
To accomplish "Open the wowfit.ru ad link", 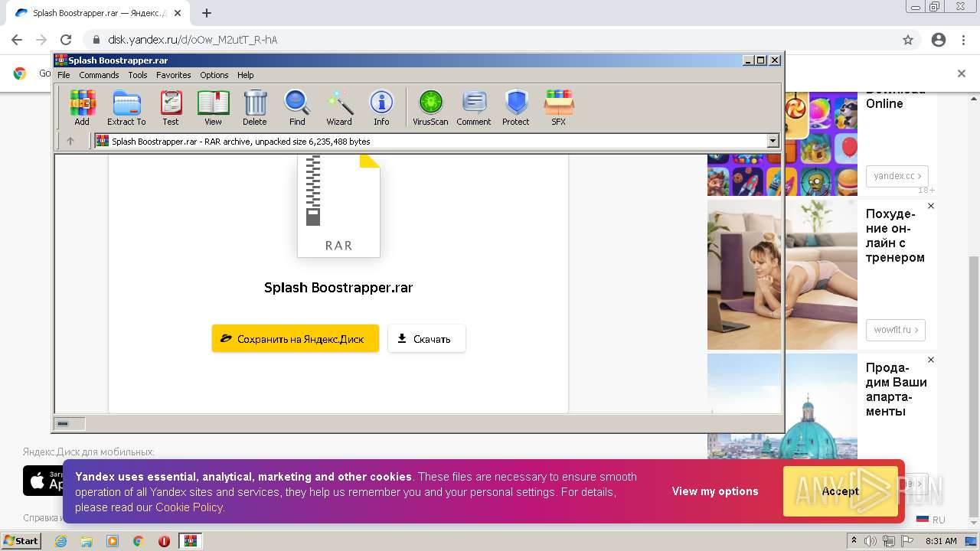I will click(896, 330).
